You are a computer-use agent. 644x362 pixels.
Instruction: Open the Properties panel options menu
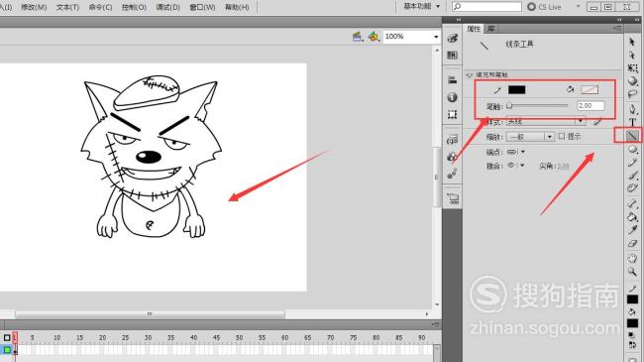point(617,29)
